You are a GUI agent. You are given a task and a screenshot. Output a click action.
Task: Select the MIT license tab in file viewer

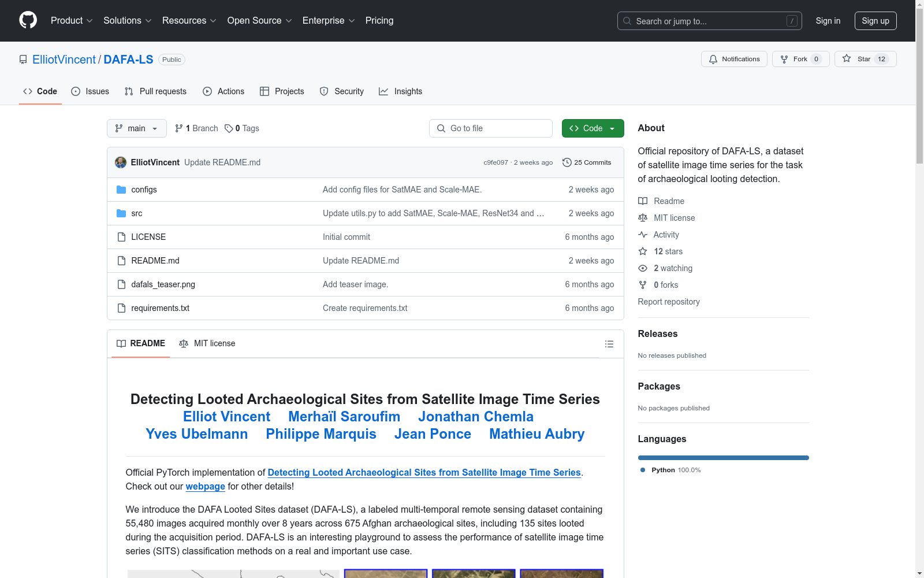[207, 343]
